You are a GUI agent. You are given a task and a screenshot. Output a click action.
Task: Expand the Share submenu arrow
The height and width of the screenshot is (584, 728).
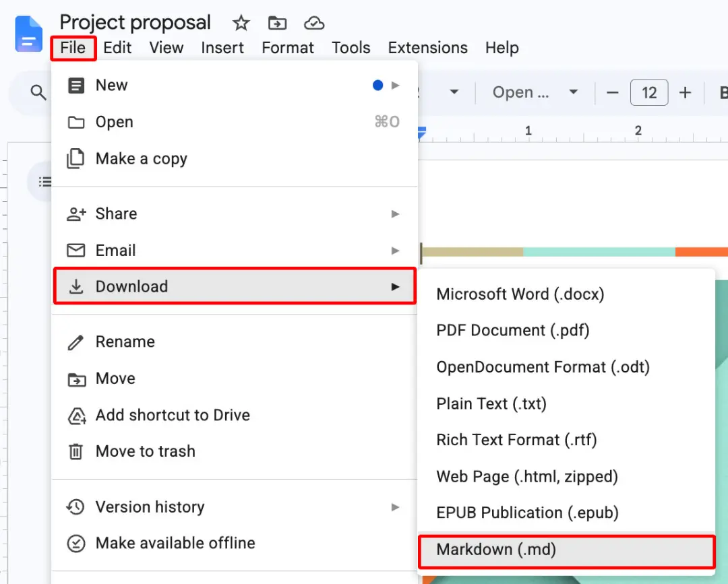pos(395,214)
